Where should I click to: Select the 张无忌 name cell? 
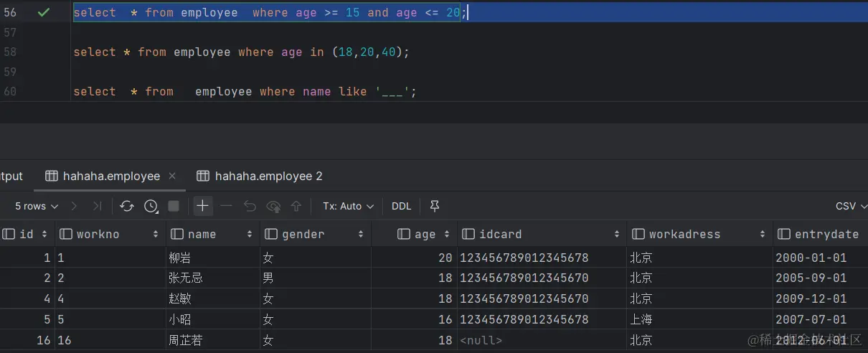pos(212,278)
